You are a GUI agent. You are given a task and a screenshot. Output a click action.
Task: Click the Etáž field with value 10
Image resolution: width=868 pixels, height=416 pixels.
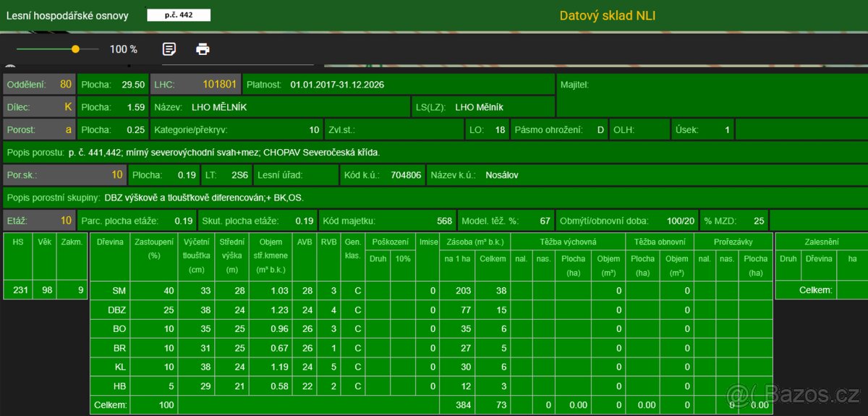click(x=39, y=221)
